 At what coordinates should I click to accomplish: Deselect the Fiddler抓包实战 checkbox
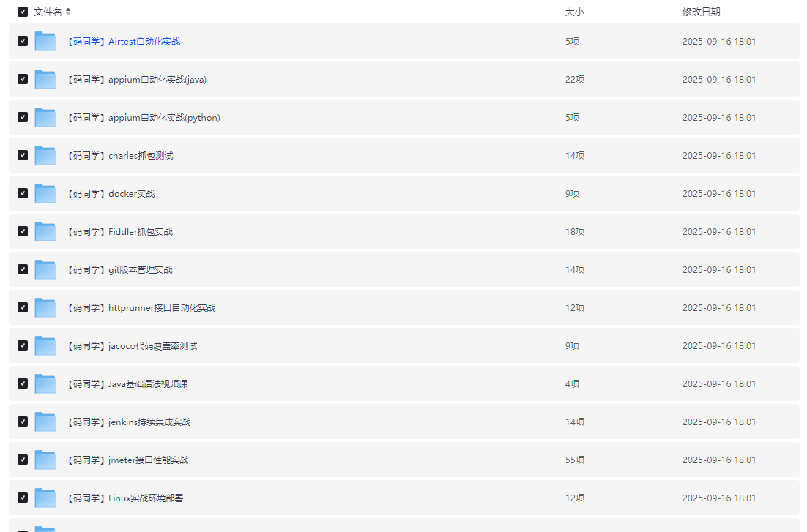click(x=23, y=231)
